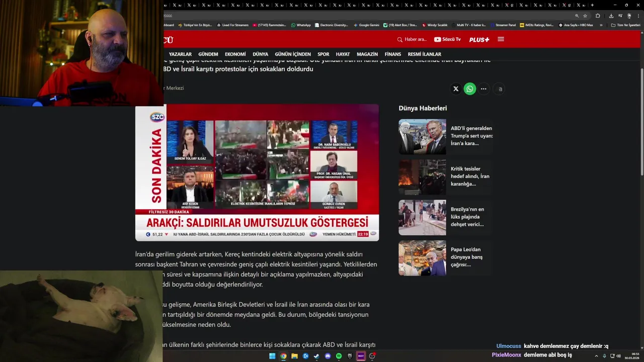The height and width of the screenshot is (362, 644).
Task: Open the RESMİ İLANLAR menu item
Action: pos(425,54)
